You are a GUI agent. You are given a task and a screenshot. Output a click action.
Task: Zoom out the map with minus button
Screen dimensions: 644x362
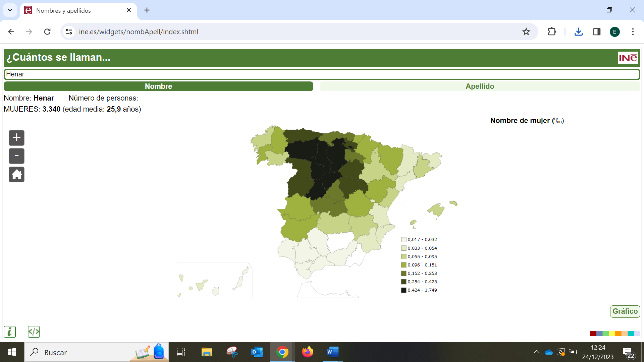click(16, 156)
